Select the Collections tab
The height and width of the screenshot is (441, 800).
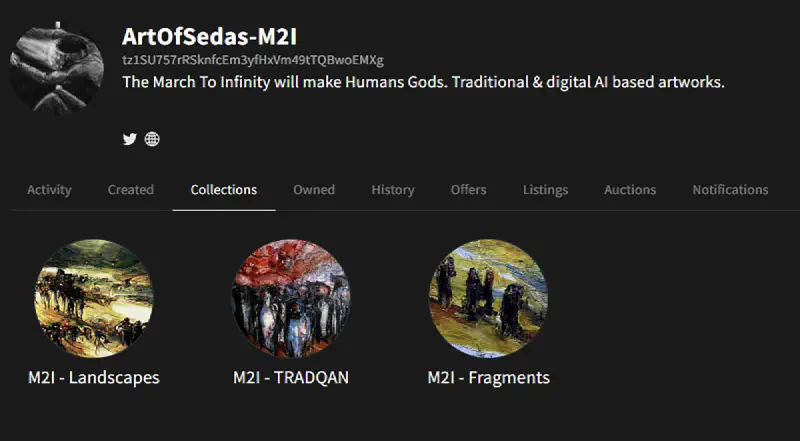point(224,190)
